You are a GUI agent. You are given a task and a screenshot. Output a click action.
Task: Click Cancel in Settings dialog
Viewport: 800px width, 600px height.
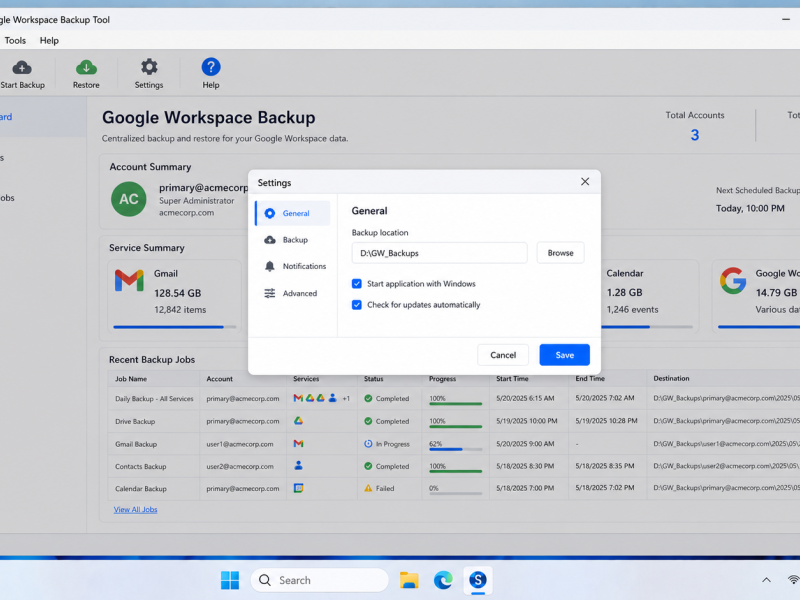pyautogui.click(x=503, y=355)
